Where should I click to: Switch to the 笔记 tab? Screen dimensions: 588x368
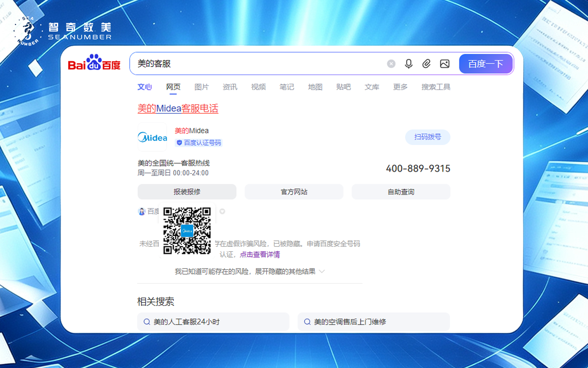[x=287, y=87]
